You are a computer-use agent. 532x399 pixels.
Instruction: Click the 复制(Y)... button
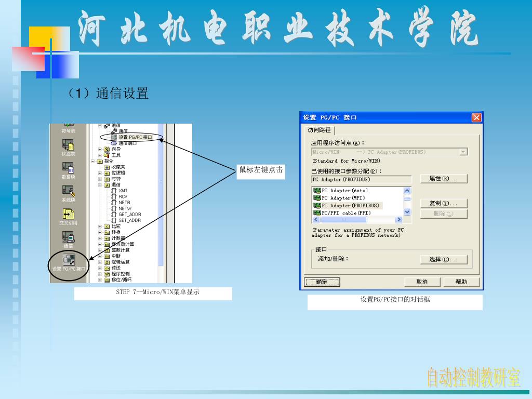pyautogui.click(x=444, y=203)
